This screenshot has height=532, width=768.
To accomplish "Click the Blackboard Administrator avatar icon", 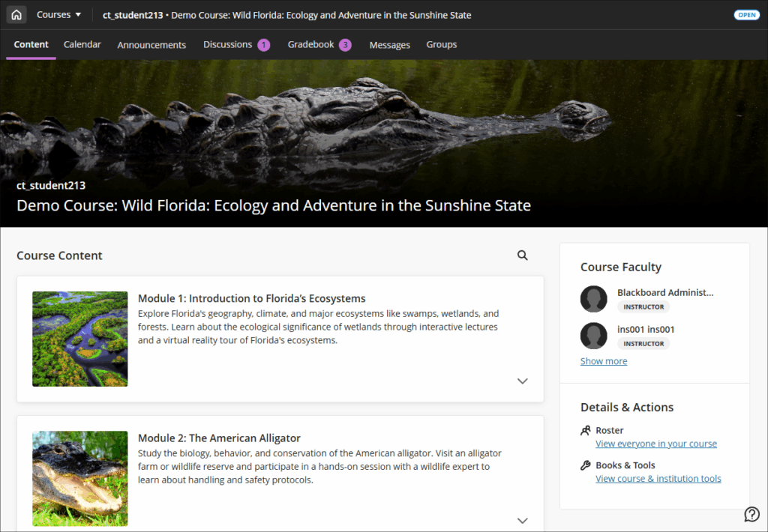I will click(593, 299).
